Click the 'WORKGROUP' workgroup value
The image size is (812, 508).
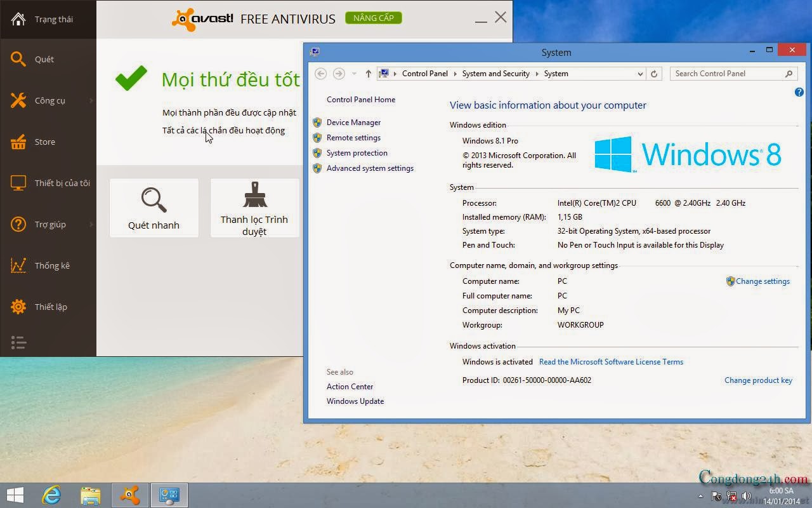(580, 325)
